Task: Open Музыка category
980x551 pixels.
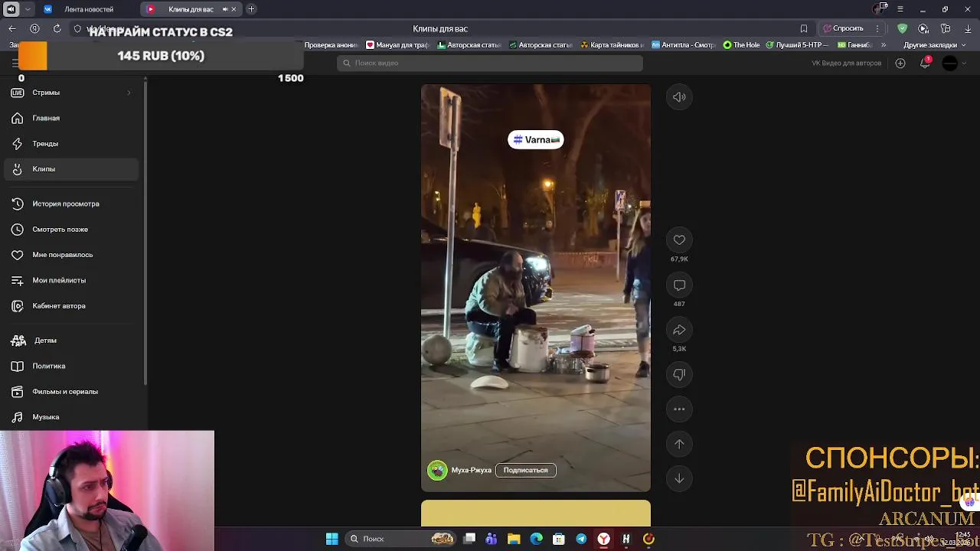Action: (71, 417)
